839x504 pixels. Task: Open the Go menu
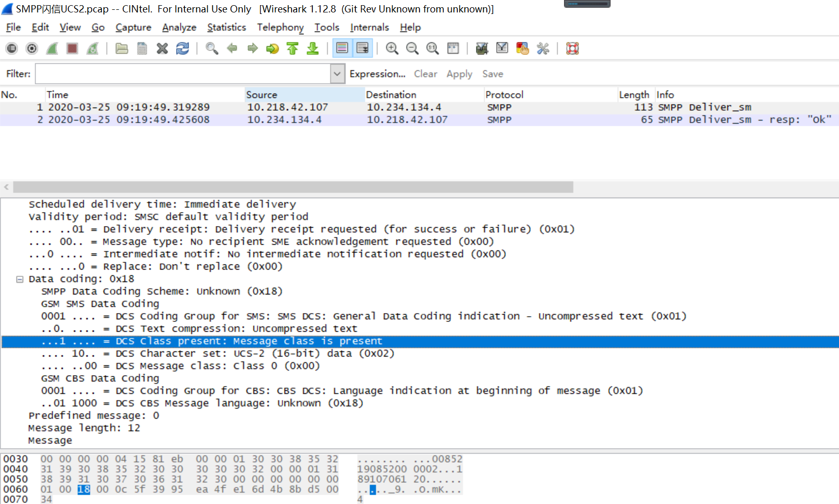coord(98,27)
